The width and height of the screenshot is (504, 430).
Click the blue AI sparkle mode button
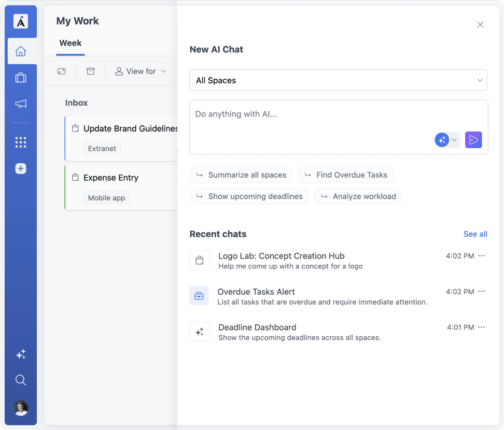(x=442, y=140)
